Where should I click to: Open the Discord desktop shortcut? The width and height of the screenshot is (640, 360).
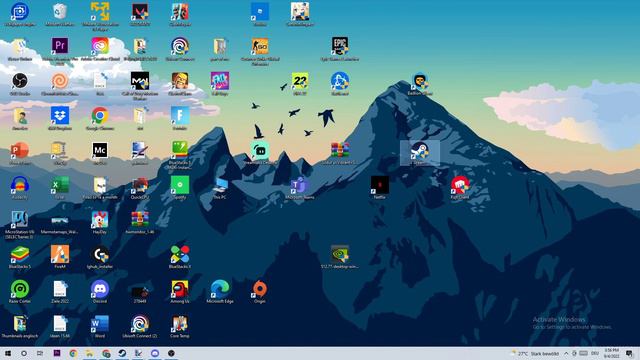click(x=100, y=289)
